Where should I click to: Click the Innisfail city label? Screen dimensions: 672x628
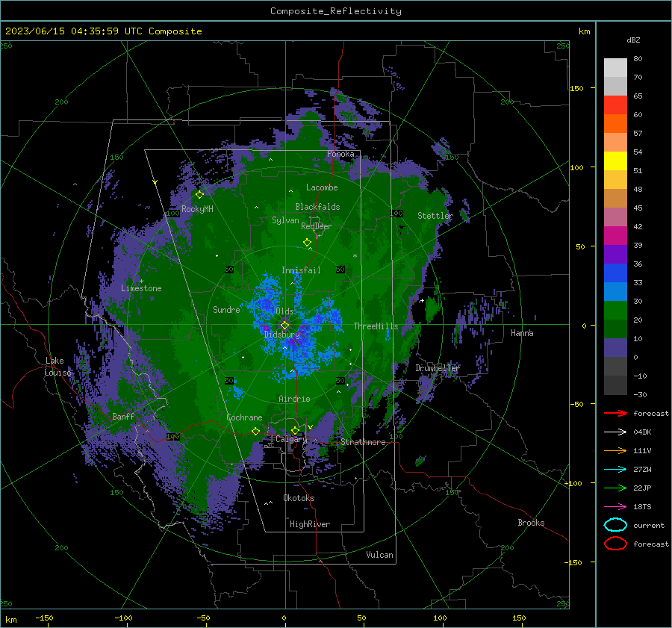301,270
